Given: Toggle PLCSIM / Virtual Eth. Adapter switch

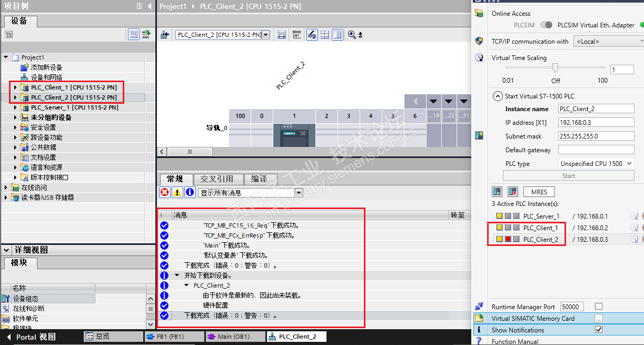Looking at the screenshot, I should click(547, 25).
